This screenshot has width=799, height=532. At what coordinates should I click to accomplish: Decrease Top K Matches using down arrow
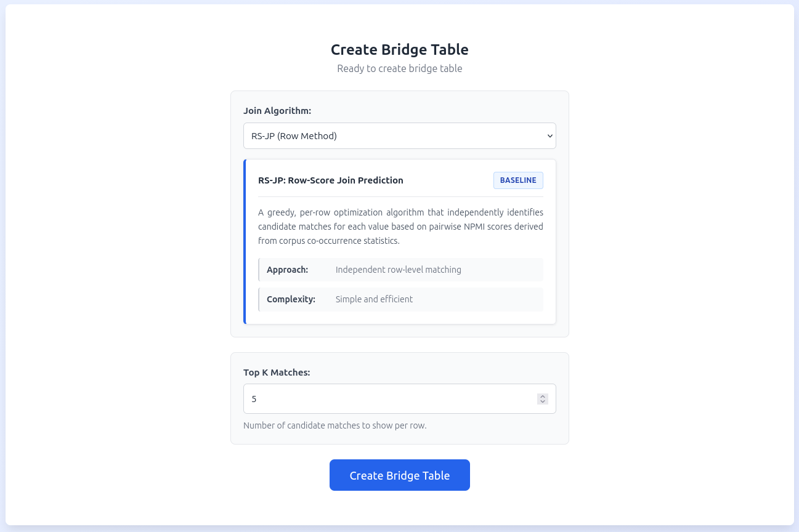[543, 402]
